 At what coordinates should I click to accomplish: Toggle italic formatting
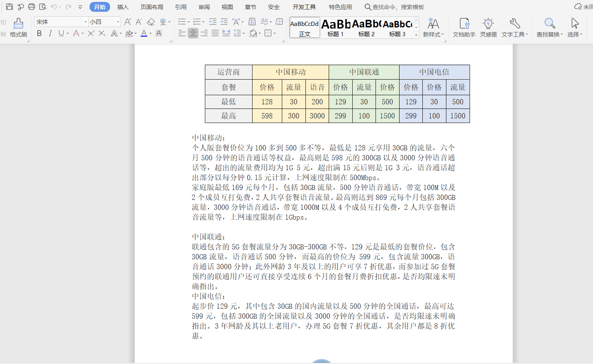tap(50, 34)
